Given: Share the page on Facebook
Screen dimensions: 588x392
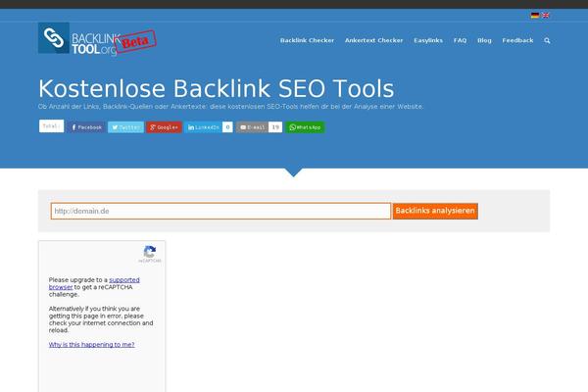Looking at the screenshot, I should tap(86, 127).
